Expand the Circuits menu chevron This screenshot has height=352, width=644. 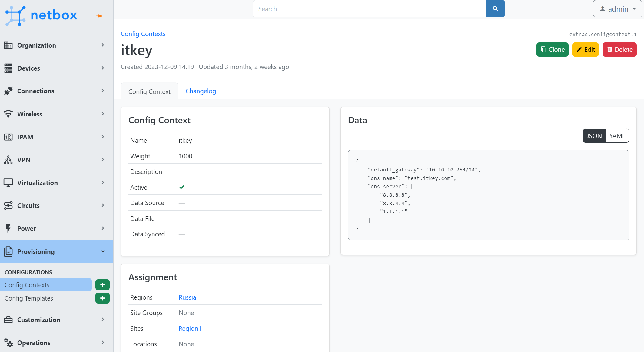click(x=103, y=205)
